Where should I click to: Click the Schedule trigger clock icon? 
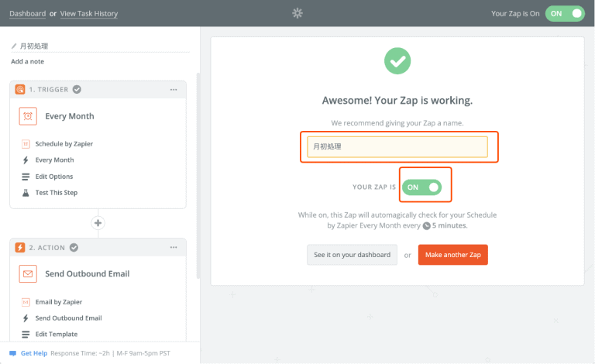pyautogui.click(x=28, y=116)
